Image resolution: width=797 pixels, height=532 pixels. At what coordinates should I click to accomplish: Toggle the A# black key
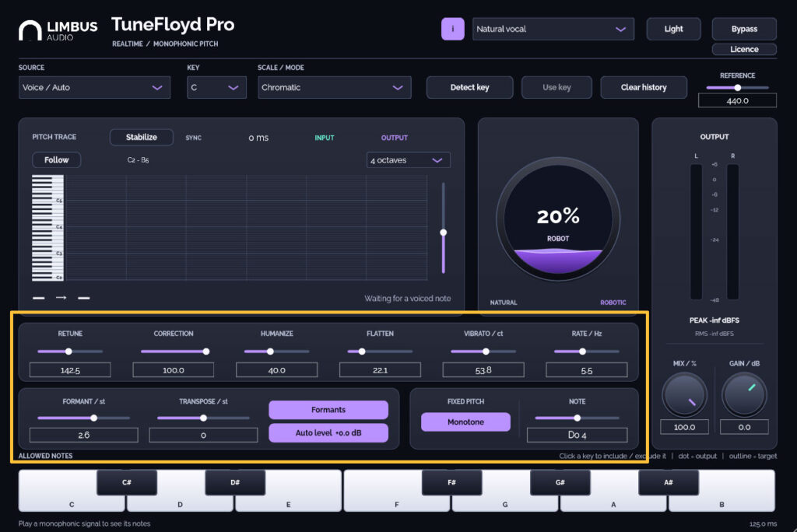click(669, 482)
